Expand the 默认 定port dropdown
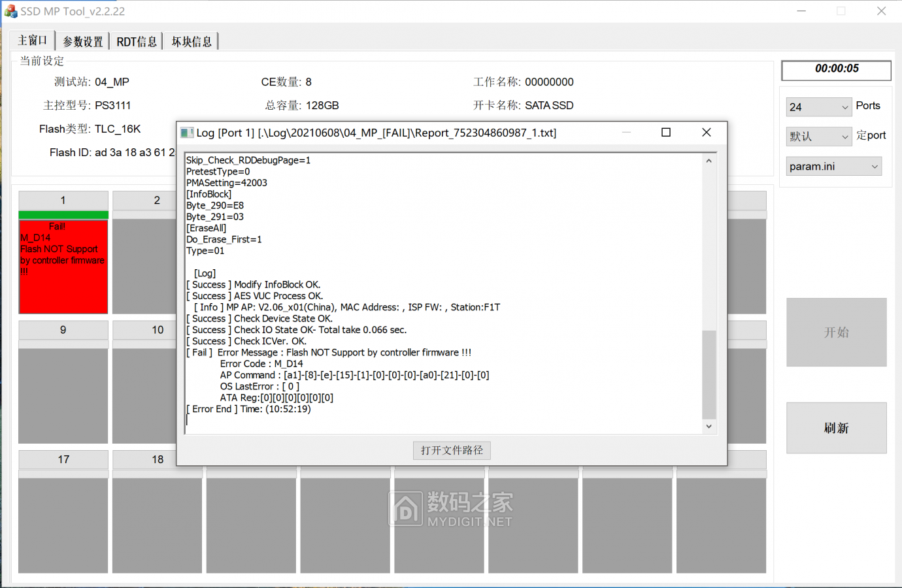Viewport: 902px width, 588px height. tap(819, 136)
